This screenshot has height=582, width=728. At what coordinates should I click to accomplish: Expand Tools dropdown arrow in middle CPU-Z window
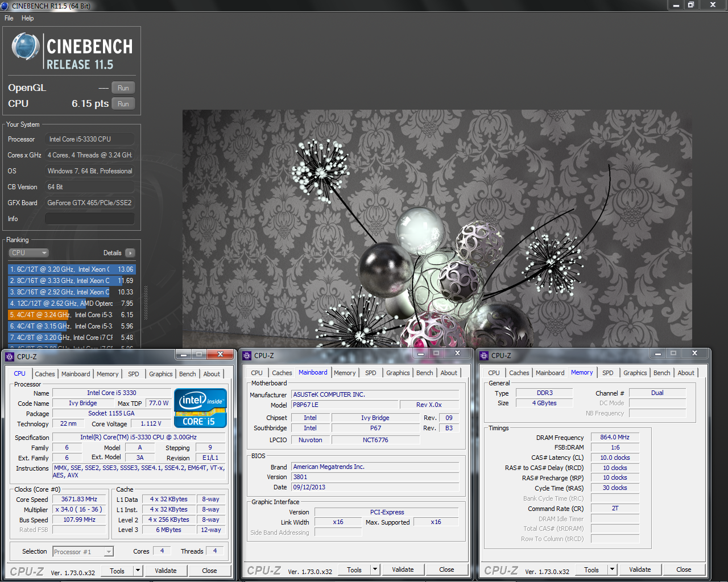coord(375,570)
